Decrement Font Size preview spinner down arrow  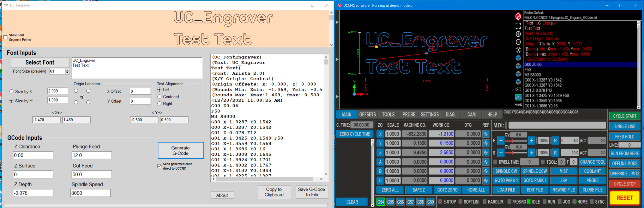click(67, 73)
